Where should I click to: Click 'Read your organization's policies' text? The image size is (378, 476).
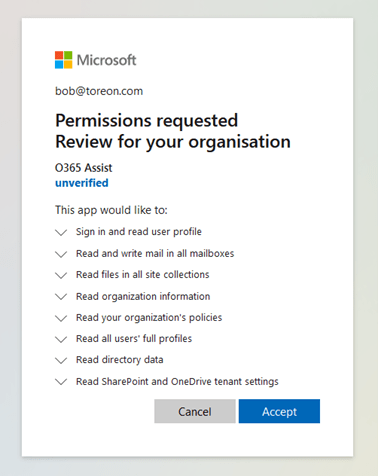pyautogui.click(x=149, y=318)
